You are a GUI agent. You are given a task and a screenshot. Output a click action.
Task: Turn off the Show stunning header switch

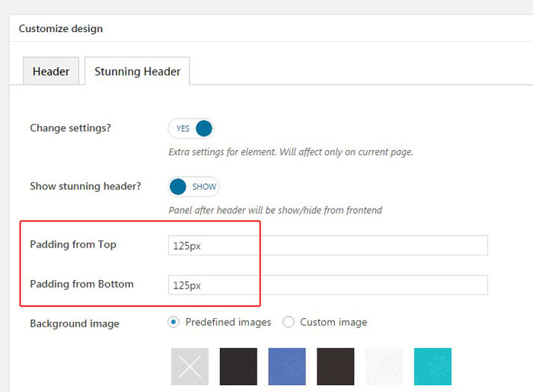coord(193,186)
